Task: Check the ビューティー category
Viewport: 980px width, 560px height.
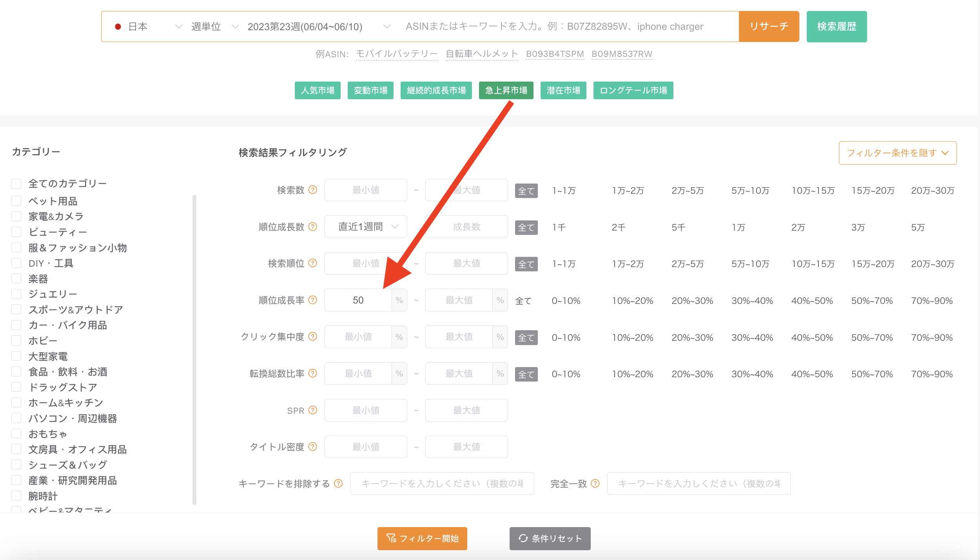Action: point(16,232)
